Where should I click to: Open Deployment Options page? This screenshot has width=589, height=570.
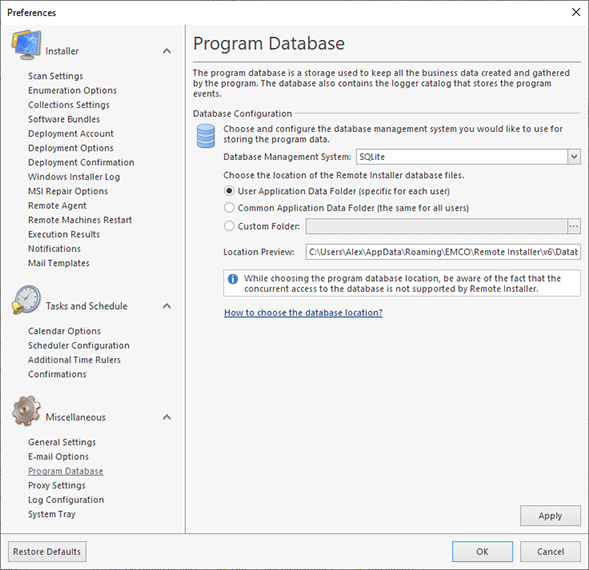point(71,148)
